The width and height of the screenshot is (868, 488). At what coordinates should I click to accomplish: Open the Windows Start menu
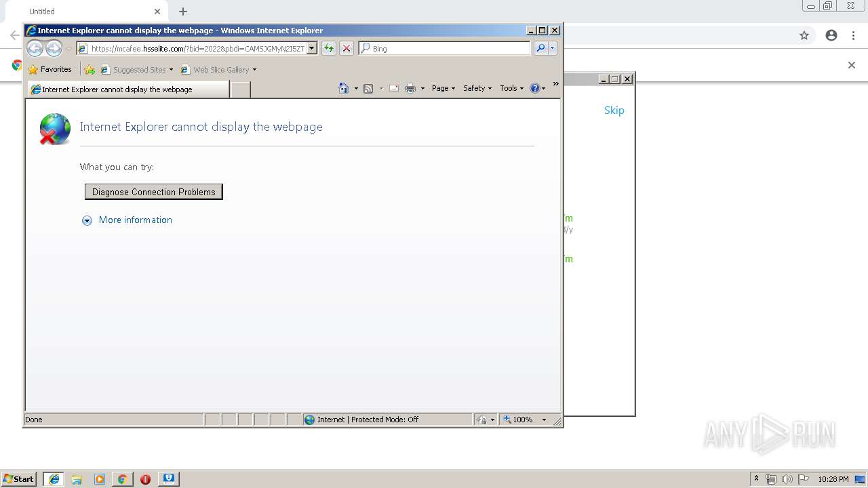19,479
